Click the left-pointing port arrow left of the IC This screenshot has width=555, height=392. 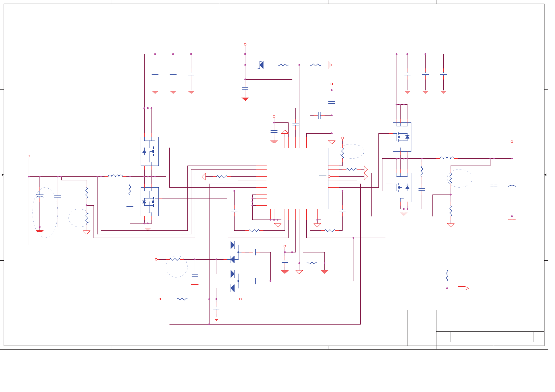tap(204, 177)
